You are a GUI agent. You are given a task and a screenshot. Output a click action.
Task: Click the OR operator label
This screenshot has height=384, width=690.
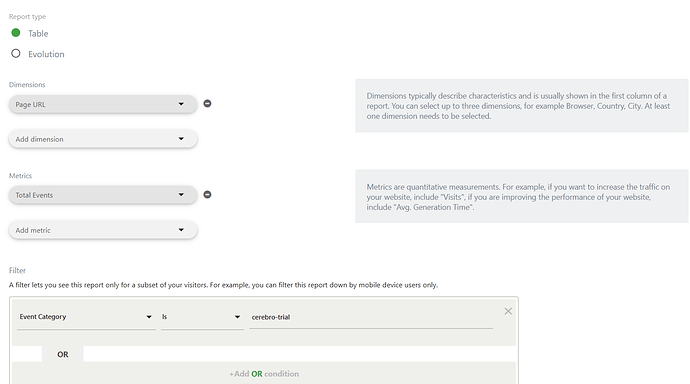[62, 355]
